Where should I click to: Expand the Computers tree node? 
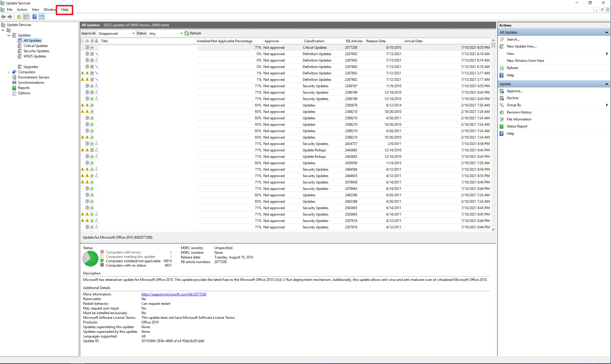[x=9, y=72]
